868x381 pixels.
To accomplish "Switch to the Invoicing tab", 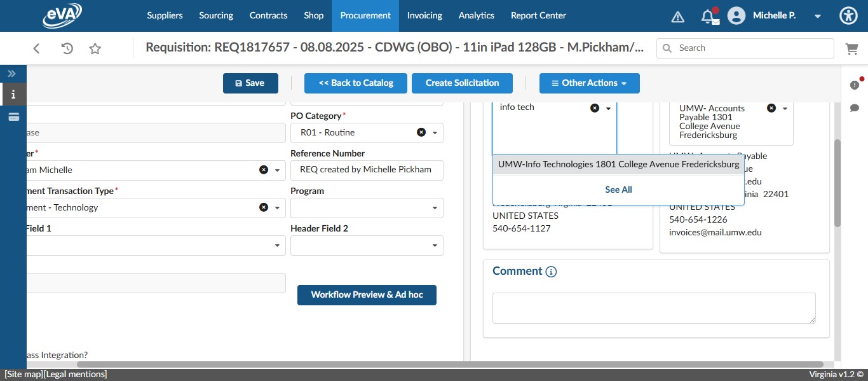I will coord(424,15).
